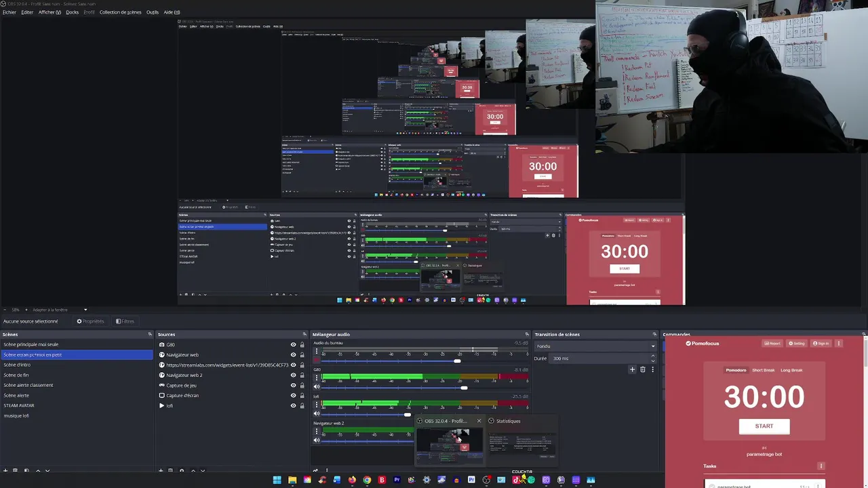Screen dimensions: 868x488
Task: Switch to Long Break tab in Pomofocus
Action: tap(791, 370)
